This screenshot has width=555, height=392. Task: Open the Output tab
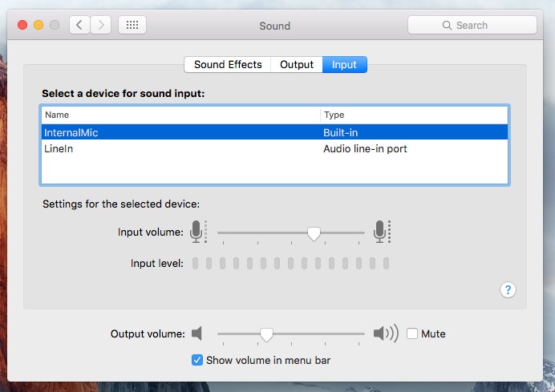point(297,65)
